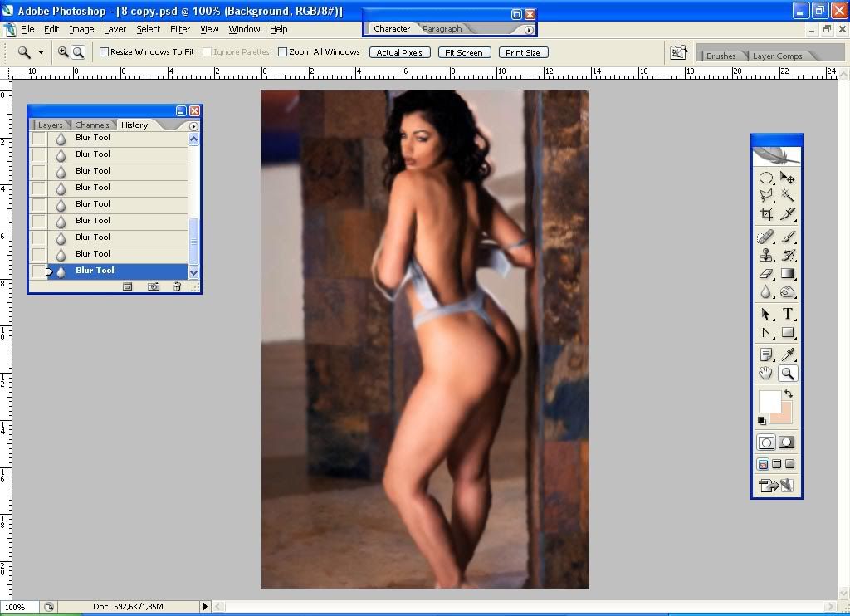This screenshot has width=850, height=616.
Task: Open the Zoom tool preset picker arrow
Action: pos(41,52)
